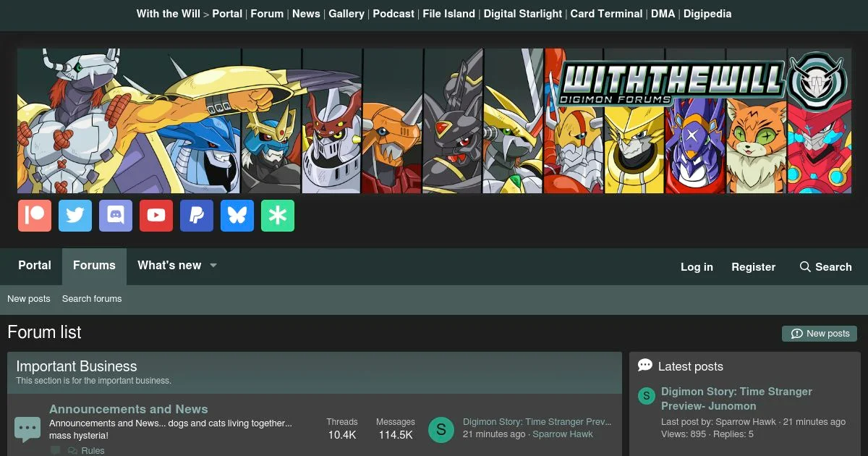Click the Forum list page title
Screen dimensions: 868x456
click(x=44, y=332)
